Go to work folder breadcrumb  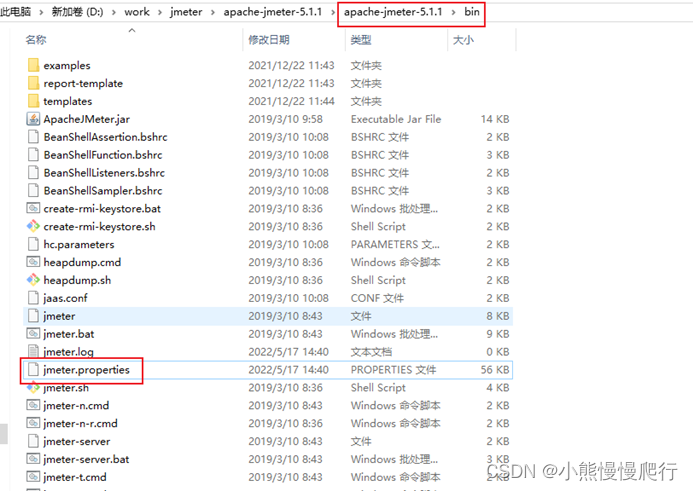[x=137, y=12]
